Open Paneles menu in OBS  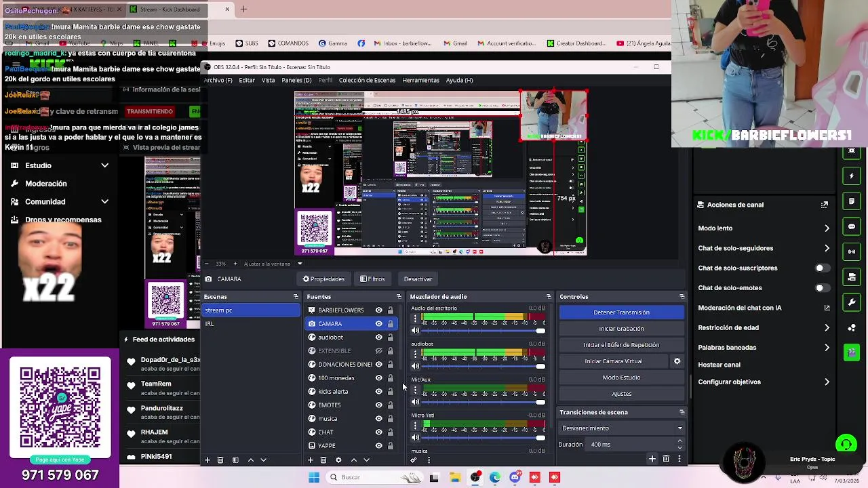pos(297,80)
